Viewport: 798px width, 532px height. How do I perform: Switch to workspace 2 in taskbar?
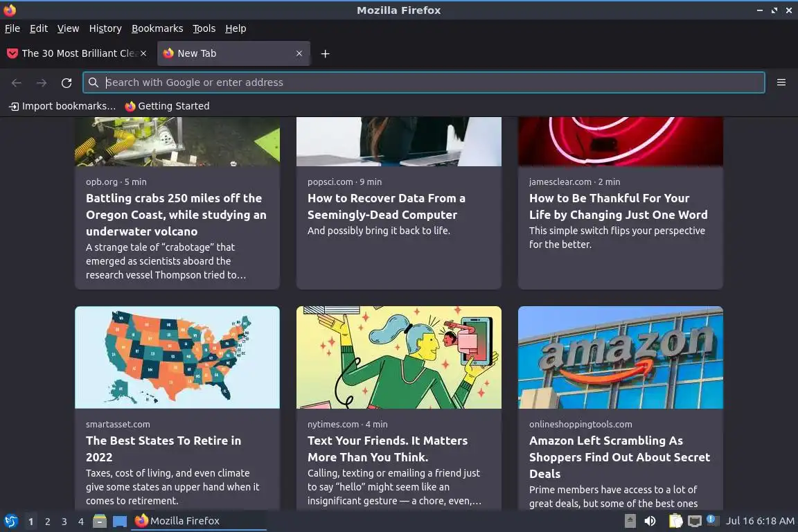pyautogui.click(x=47, y=522)
